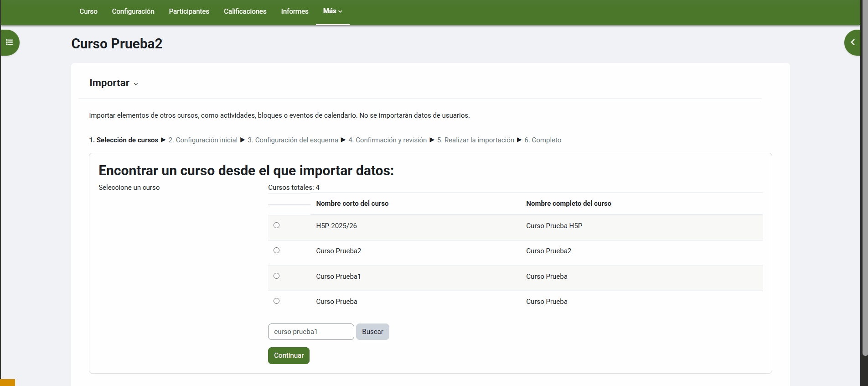Click the orange corner icon at bottom left
868x386 pixels.
point(7,382)
